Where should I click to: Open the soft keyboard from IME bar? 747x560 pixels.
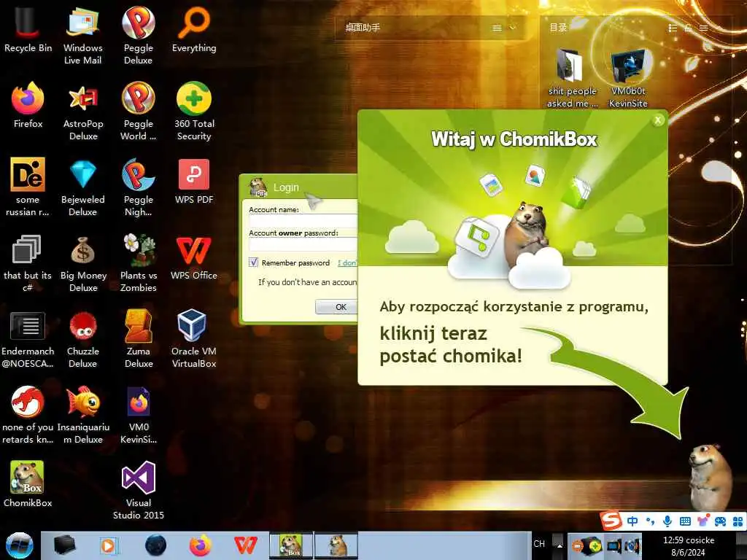point(685,521)
